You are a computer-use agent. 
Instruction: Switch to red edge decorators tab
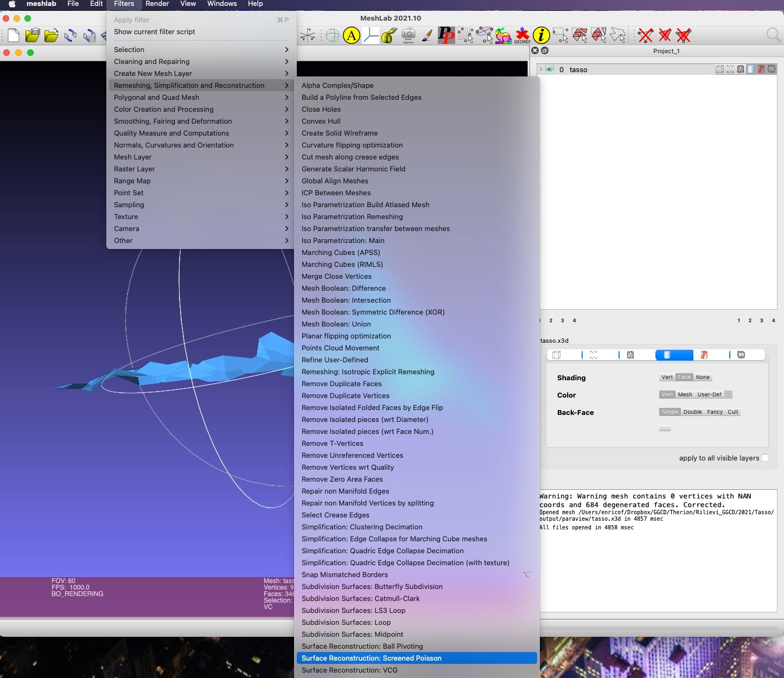pos(704,355)
